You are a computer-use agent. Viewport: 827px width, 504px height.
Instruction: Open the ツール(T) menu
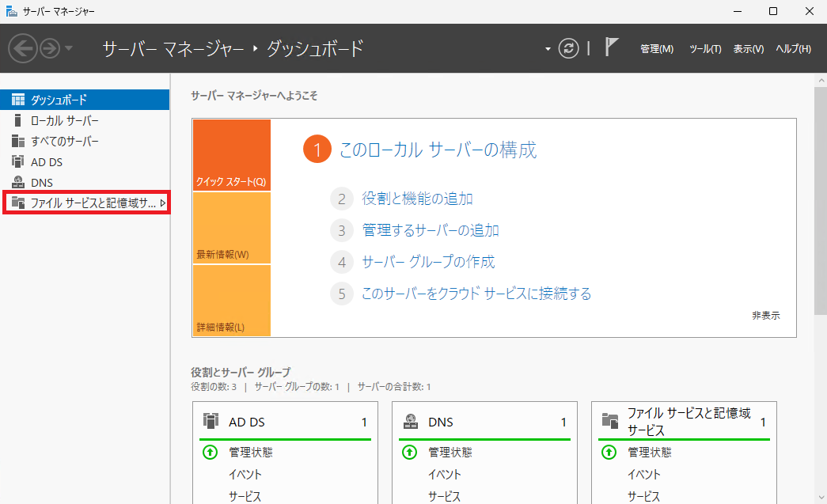click(x=705, y=49)
